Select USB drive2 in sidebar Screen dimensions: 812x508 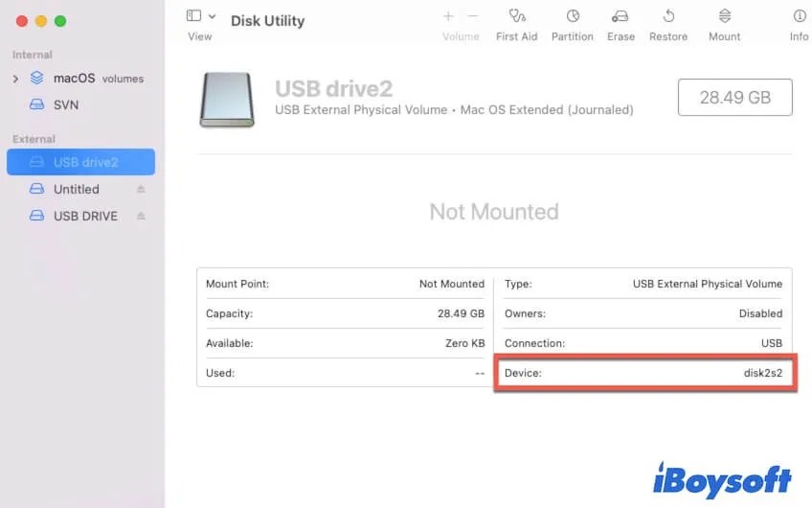pos(80,162)
